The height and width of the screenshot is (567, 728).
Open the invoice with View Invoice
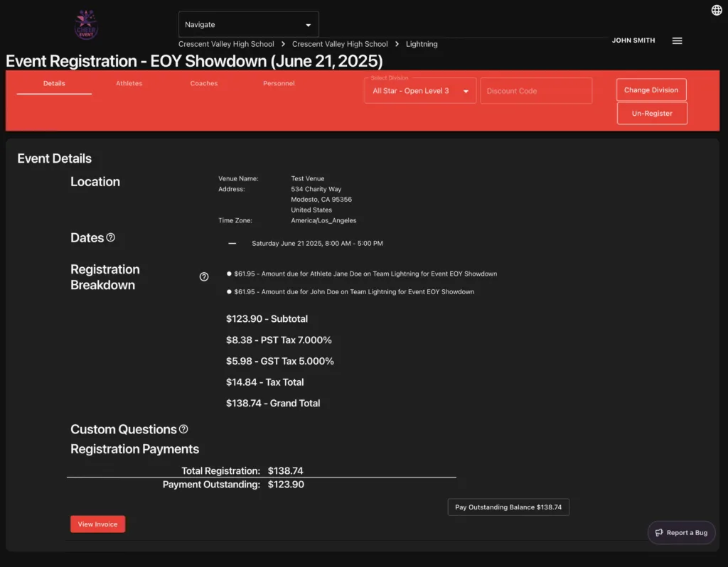tap(97, 524)
